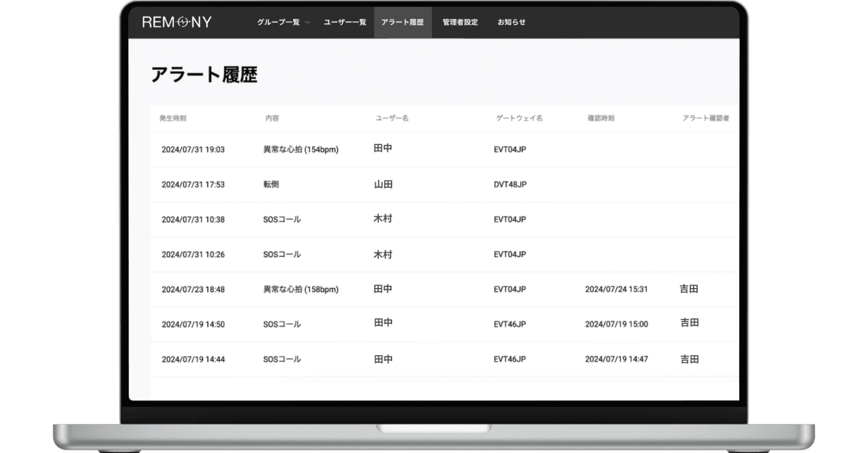This screenshot has height=453, width=868.
Task: Click the ユーザー名 column header
Action: click(391, 118)
